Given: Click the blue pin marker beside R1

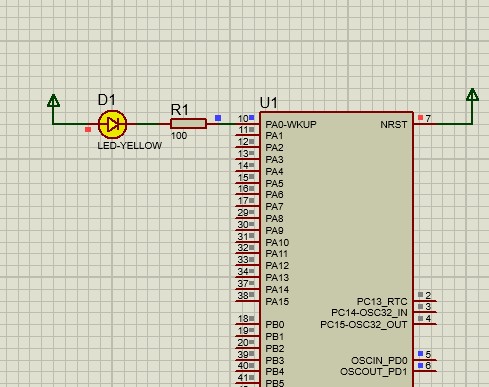Looking at the screenshot, I should pyautogui.click(x=218, y=118).
